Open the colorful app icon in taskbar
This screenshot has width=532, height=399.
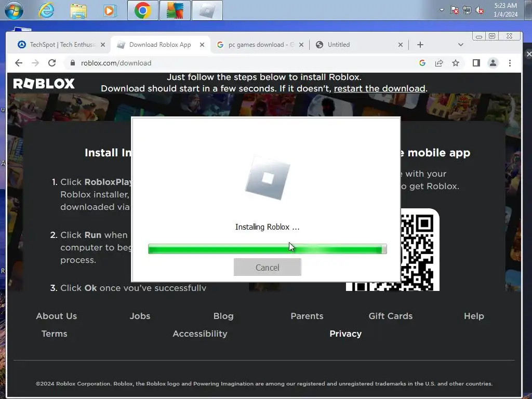(x=175, y=10)
